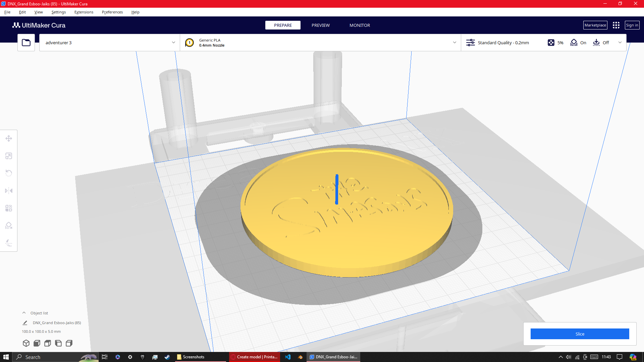
Task: Click the 11:43 taskbar clock
Action: click(x=606, y=357)
